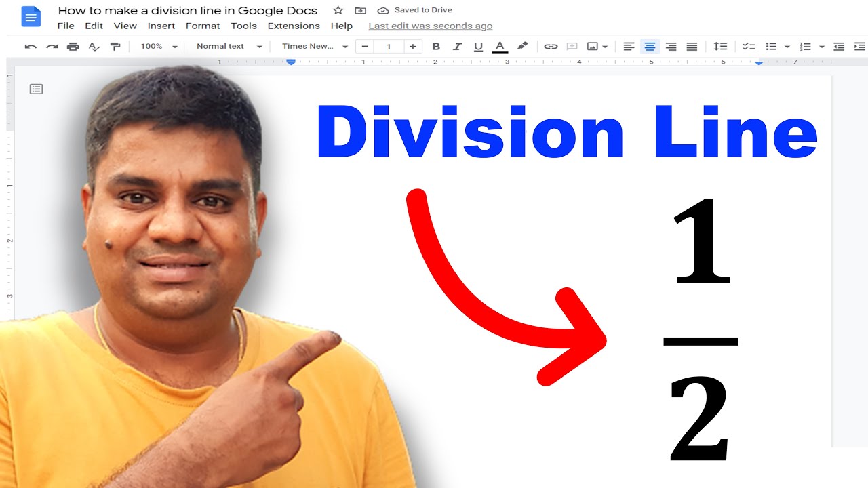Select the right indent ruler marker

click(x=759, y=62)
